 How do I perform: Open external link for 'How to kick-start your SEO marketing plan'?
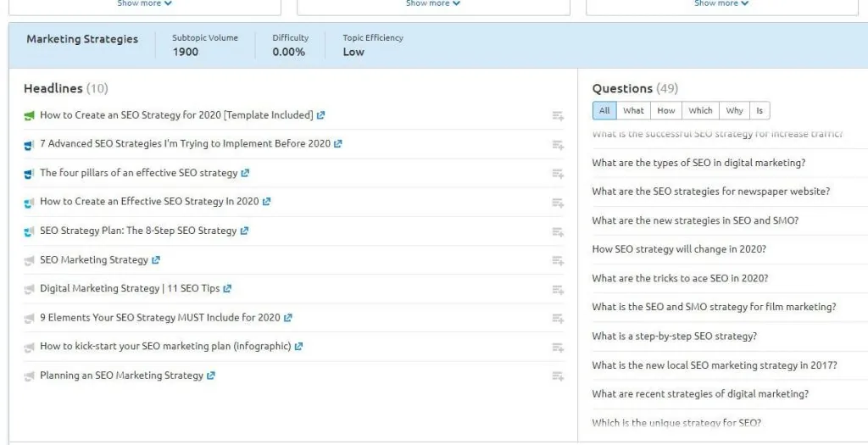(298, 347)
